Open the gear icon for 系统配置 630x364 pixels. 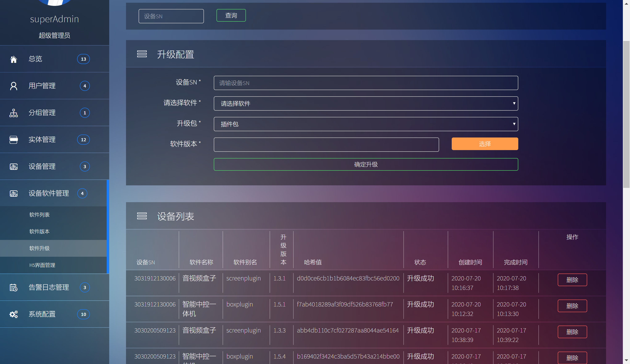[13, 314]
